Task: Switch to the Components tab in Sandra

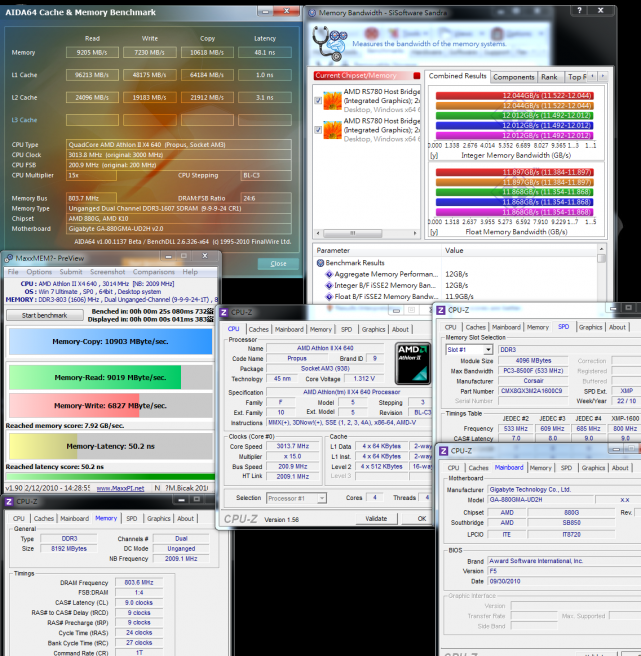Action: (x=513, y=77)
